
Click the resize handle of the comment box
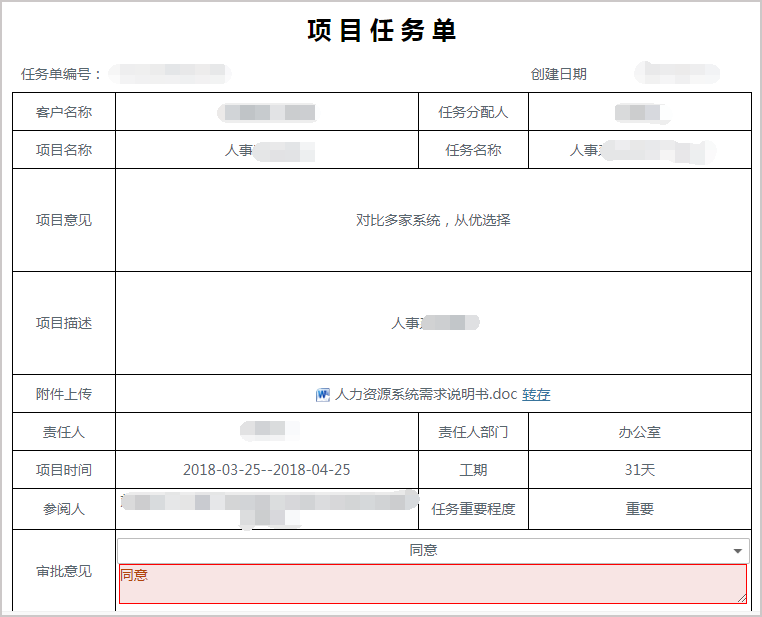tap(741, 598)
